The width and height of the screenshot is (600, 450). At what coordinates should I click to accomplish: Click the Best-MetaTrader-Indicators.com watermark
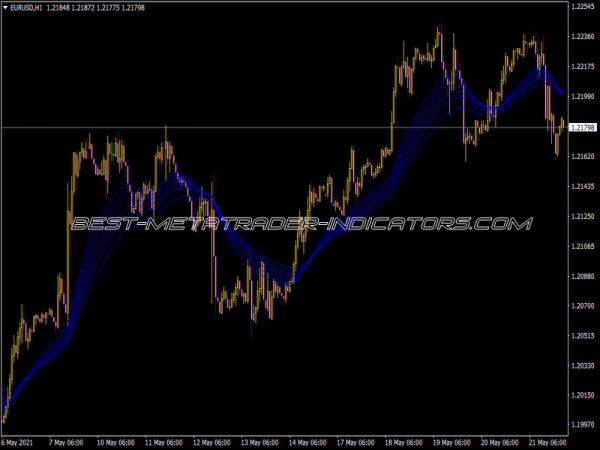pos(300,223)
